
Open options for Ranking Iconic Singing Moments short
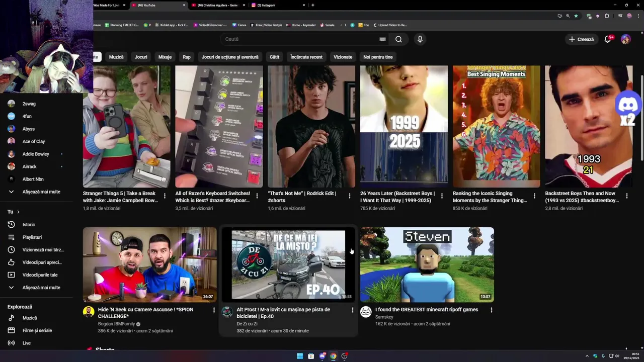[535, 196]
